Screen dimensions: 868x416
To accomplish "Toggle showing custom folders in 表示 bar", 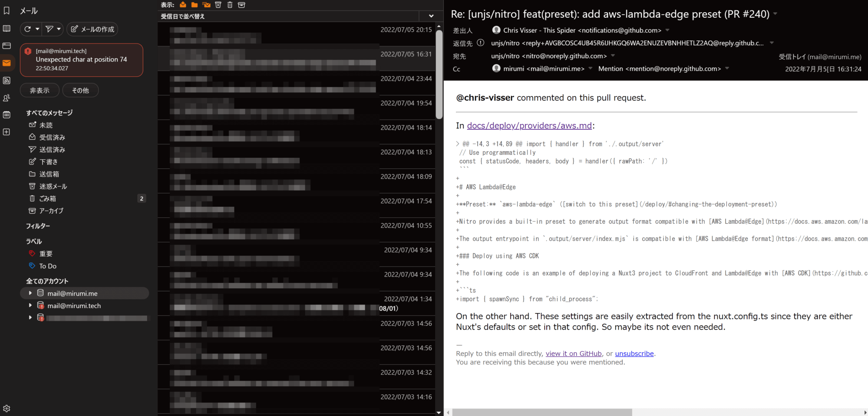I will tap(195, 5).
